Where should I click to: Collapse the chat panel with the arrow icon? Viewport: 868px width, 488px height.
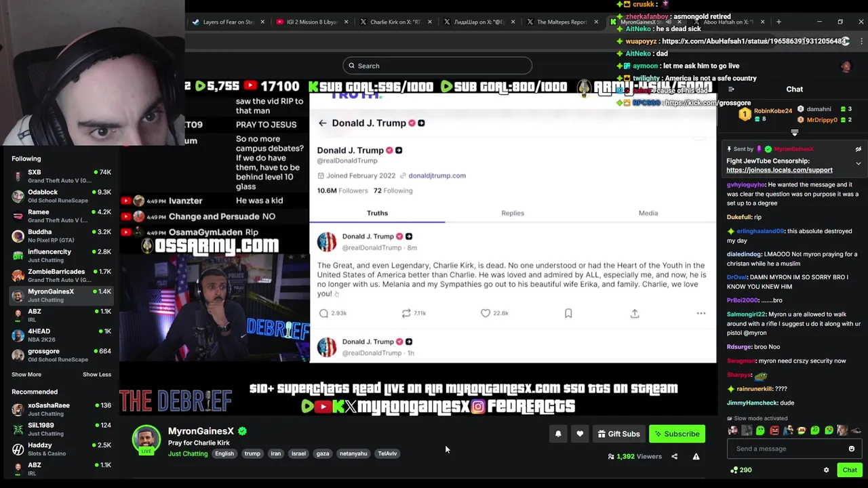click(x=731, y=89)
